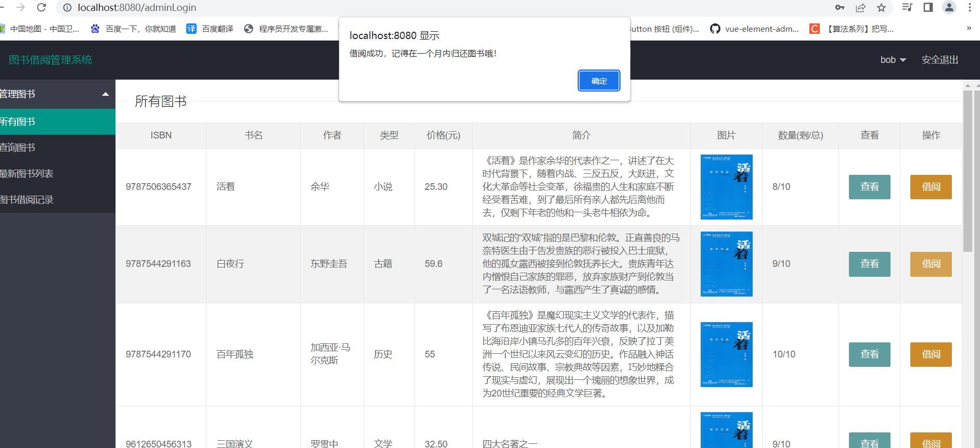
Task: Click the page vertical scrollbar thumb
Action: pos(968,172)
